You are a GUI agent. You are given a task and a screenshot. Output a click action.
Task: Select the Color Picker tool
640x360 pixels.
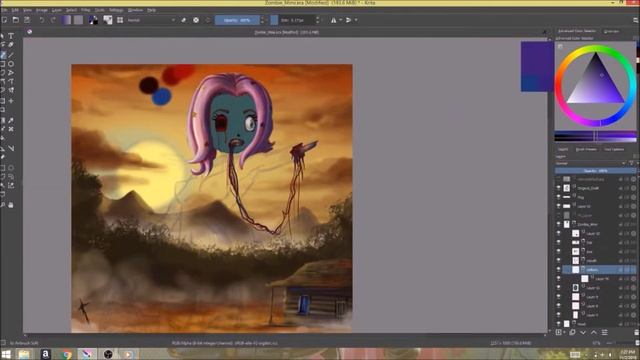click(11, 120)
